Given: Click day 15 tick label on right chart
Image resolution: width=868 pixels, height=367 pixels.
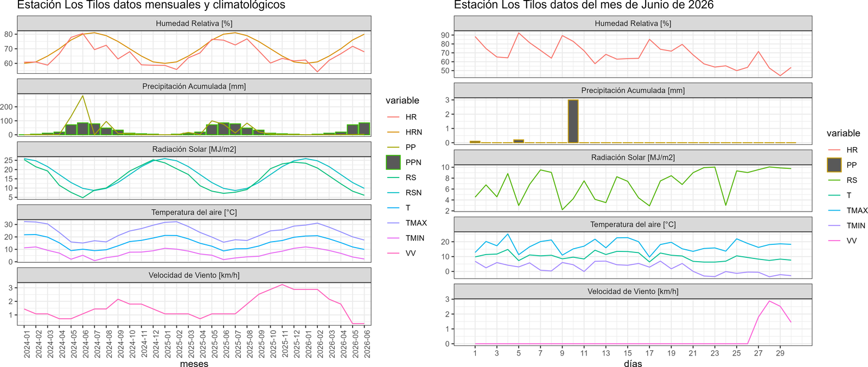Looking at the screenshot, I should point(628,353).
